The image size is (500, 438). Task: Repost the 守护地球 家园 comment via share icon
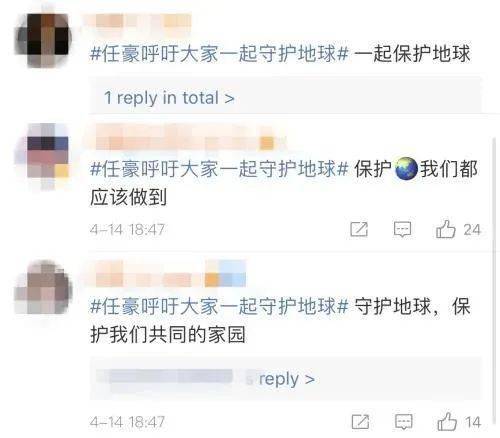click(360, 422)
